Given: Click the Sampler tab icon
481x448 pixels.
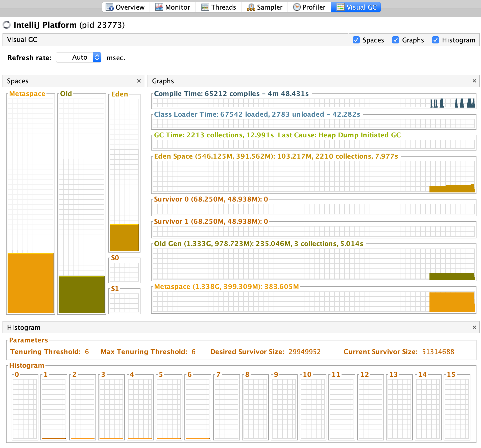Looking at the screenshot, I should point(251,7).
